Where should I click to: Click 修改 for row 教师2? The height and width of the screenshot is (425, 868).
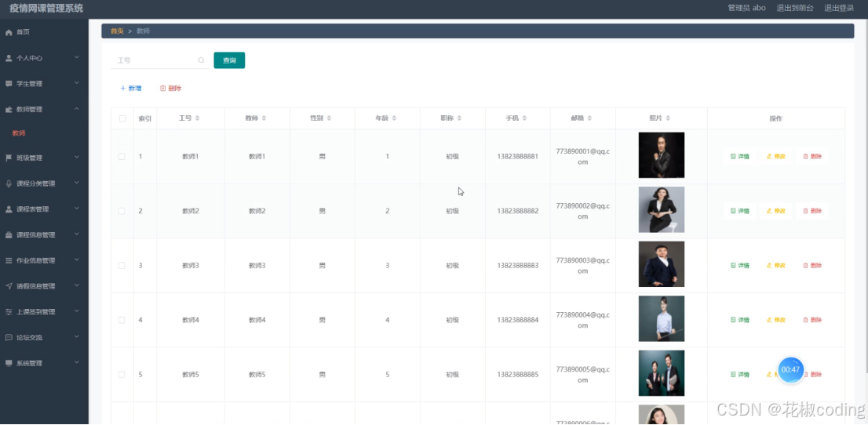click(x=775, y=211)
